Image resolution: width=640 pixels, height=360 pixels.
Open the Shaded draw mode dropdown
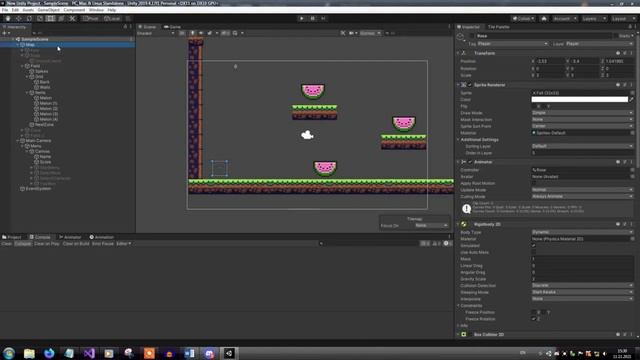click(x=156, y=33)
